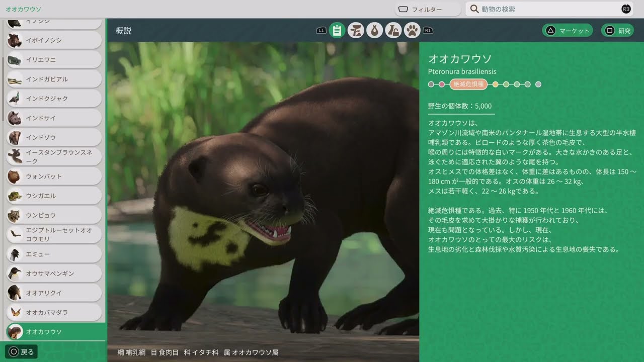Select the elephant icon for インドゾウ
The image size is (644, 362).
click(14, 138)
